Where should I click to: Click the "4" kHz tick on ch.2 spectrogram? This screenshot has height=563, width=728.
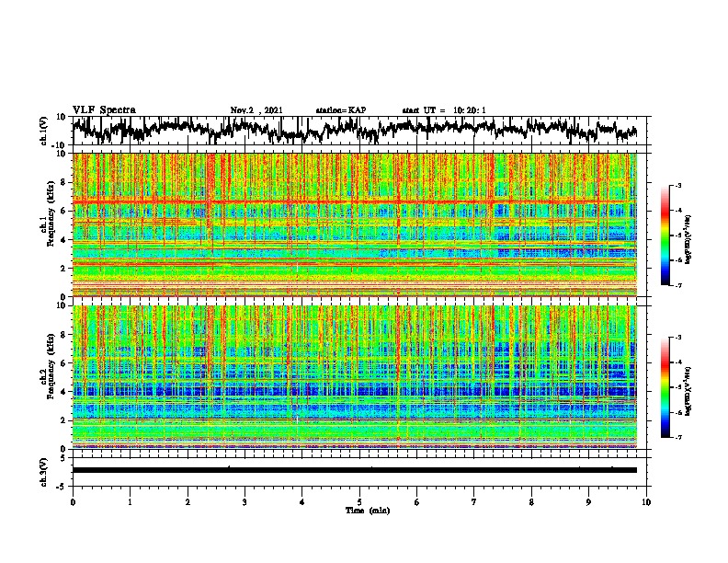pyautogui.click(x=64, y=392)
